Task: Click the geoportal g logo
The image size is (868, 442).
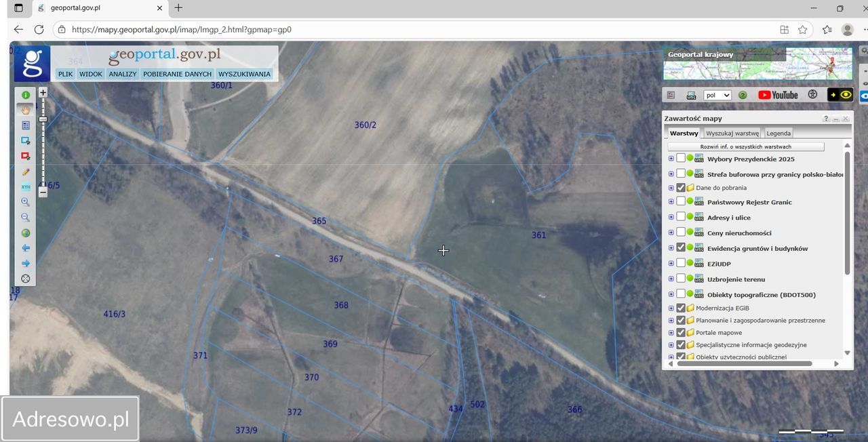Action: [x=32, y=64]
